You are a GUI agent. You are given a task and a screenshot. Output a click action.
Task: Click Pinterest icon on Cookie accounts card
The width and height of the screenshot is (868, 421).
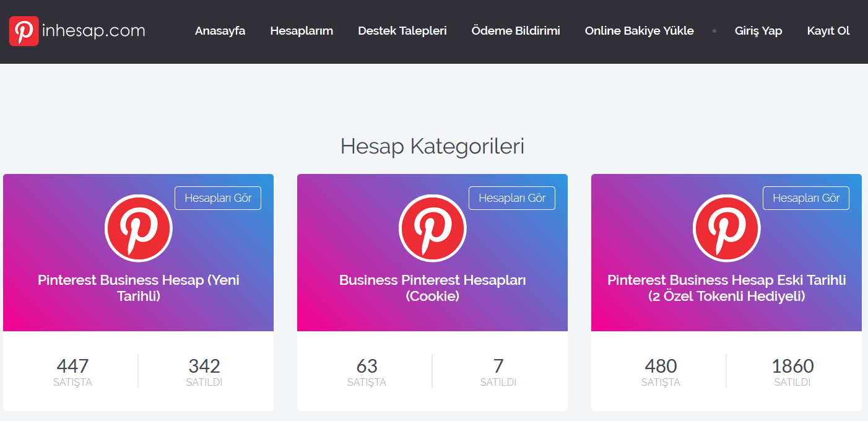click(433, 228)
